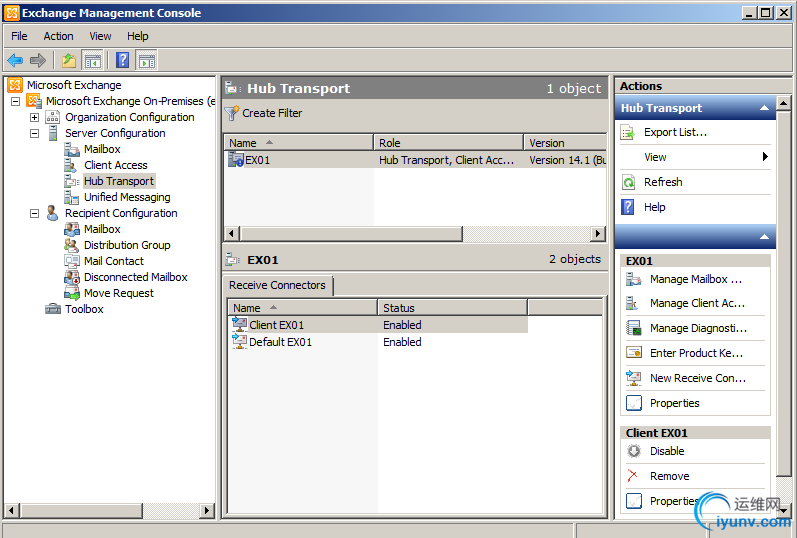Toggle the Show/Hide Console Tree toolbar icon
The image size is (797, 538).
[x=93, y=61]
